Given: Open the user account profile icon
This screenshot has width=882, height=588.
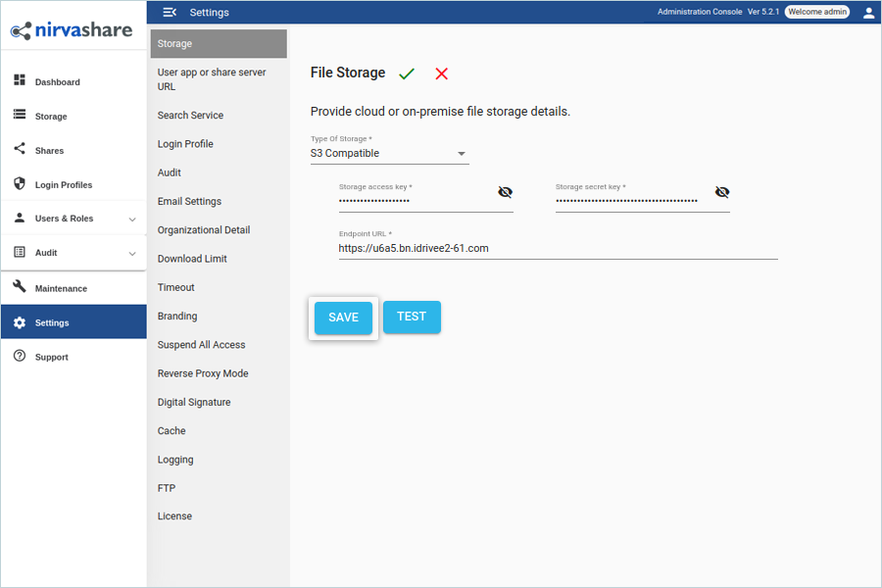Looking at the screenshot, I should [868, 13].
